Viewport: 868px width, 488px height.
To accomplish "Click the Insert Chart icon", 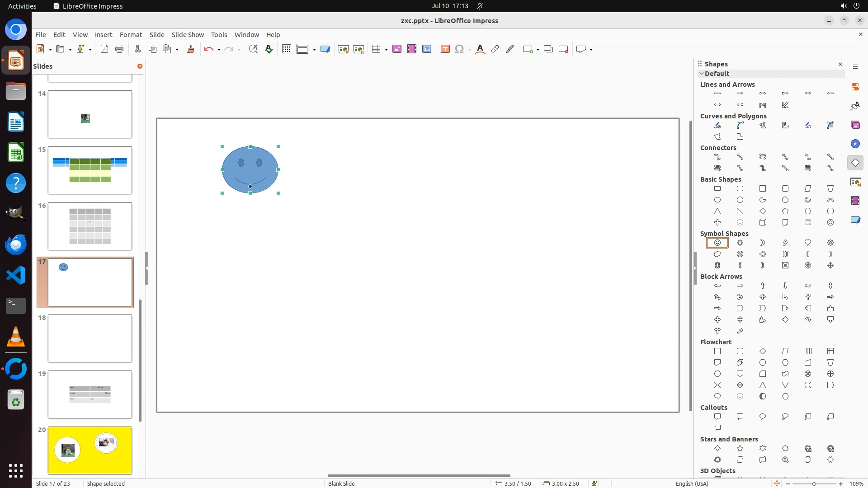I will 427,49.
